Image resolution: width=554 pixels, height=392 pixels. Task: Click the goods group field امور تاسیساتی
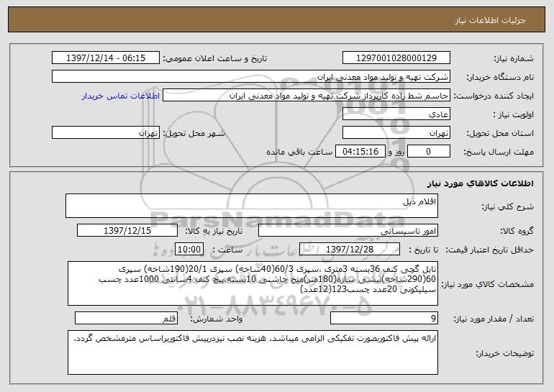(348, 231)
